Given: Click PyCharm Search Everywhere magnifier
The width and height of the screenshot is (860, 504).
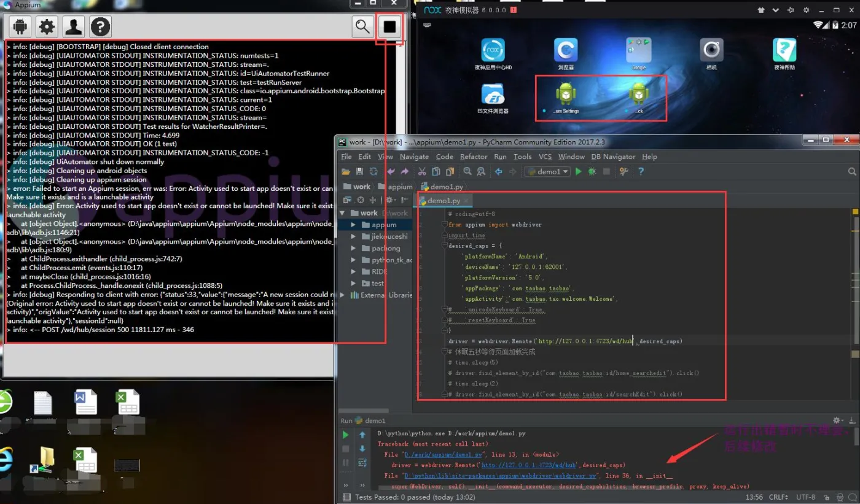Looking at the screenshot, I should point(851,172).
